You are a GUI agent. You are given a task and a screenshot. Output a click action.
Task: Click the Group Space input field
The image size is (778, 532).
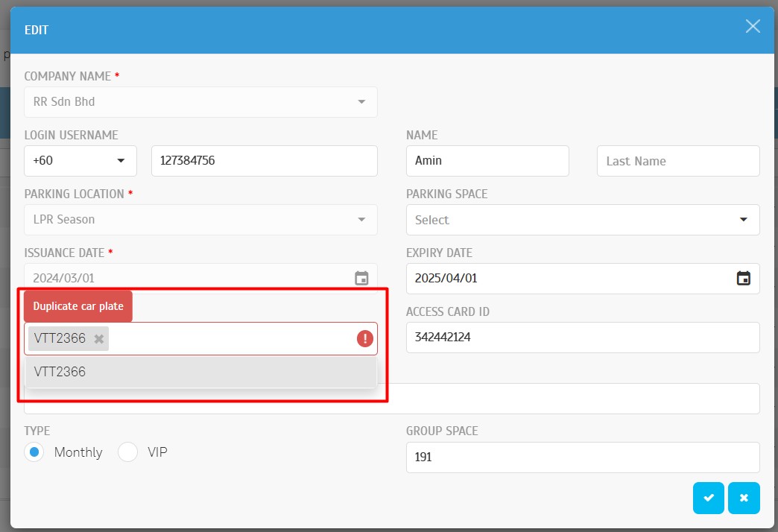pyautogui.click(x=582, y=457)
